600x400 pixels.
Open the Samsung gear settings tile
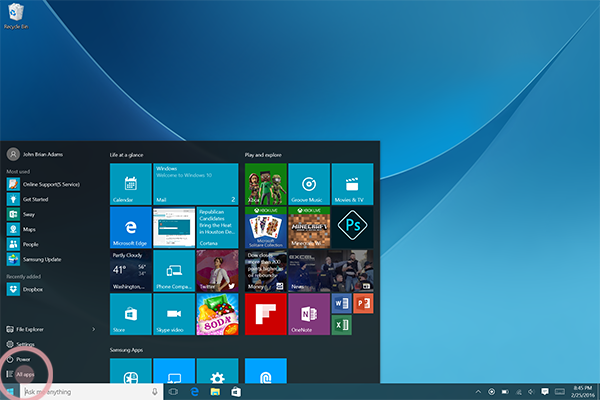(217, 371)
